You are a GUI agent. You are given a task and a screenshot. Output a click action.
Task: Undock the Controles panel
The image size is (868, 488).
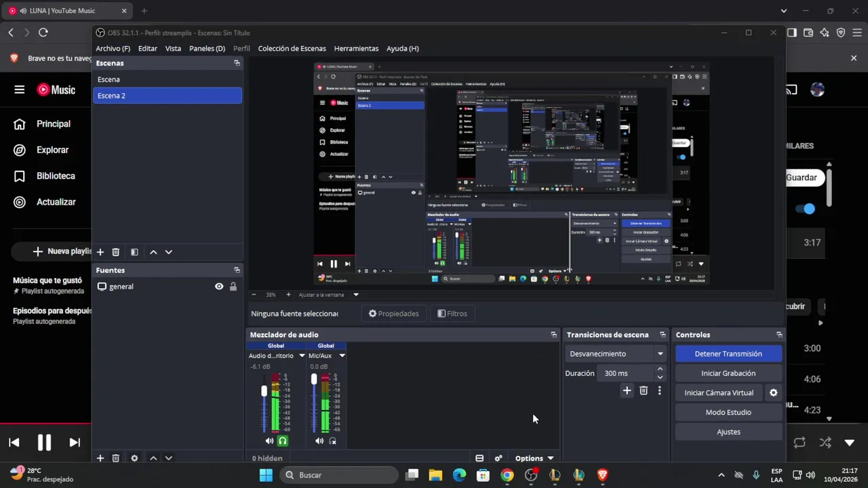(779, 335)
